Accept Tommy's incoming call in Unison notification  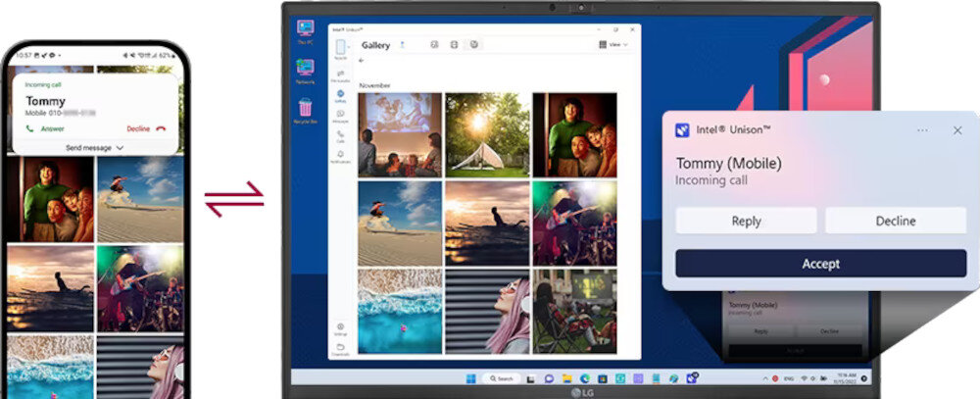pos(820,264)
